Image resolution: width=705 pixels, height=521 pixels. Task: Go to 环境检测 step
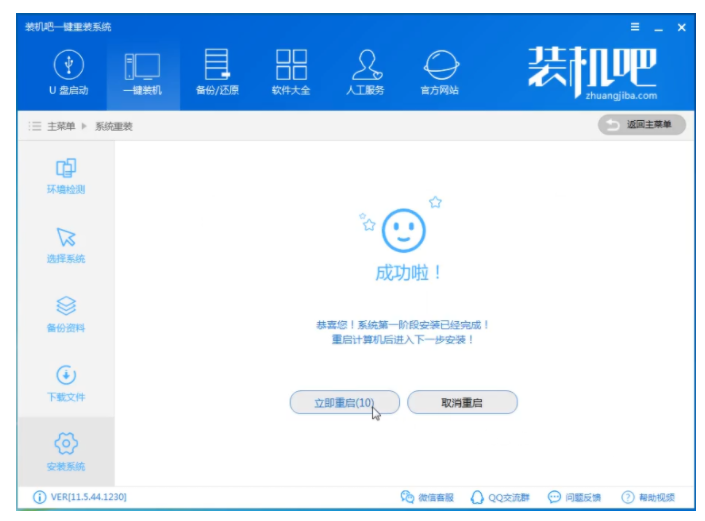[66, 176]
